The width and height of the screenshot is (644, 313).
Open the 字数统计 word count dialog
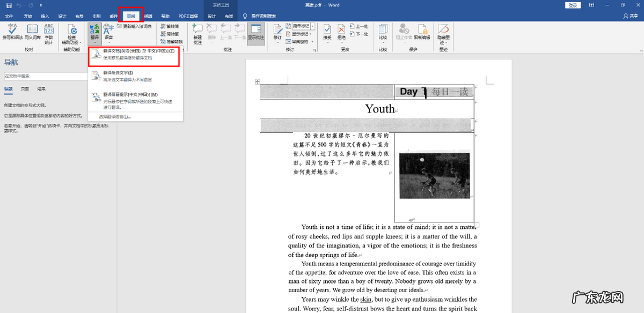(48, 33)
